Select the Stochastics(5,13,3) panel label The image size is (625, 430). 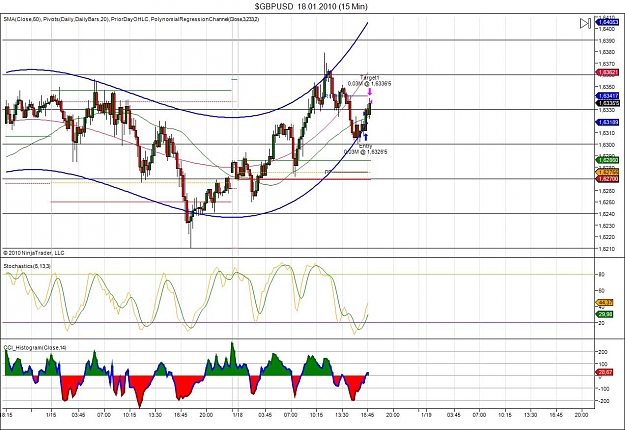tap(27, 266)
